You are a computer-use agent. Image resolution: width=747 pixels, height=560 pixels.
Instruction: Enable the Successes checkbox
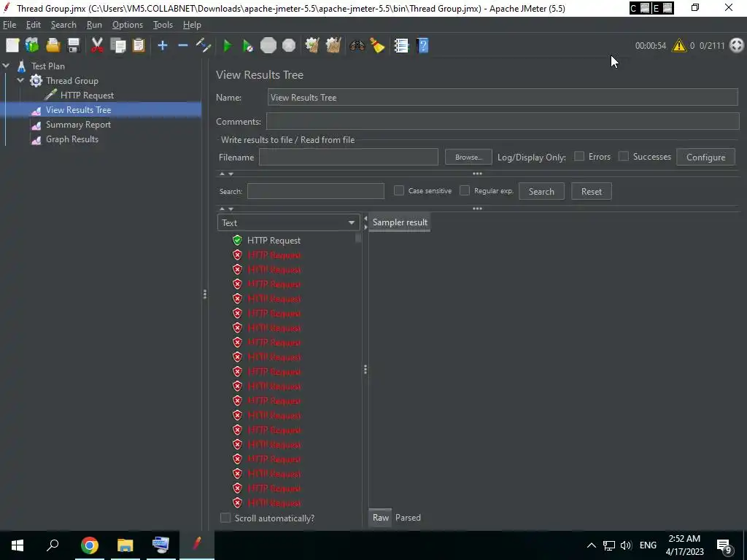623,156
